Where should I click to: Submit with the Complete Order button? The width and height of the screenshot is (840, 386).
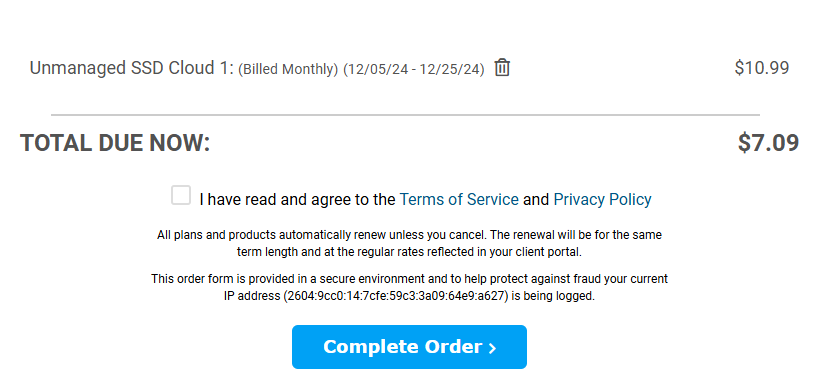pyautogui.click(x=409, y=347)
